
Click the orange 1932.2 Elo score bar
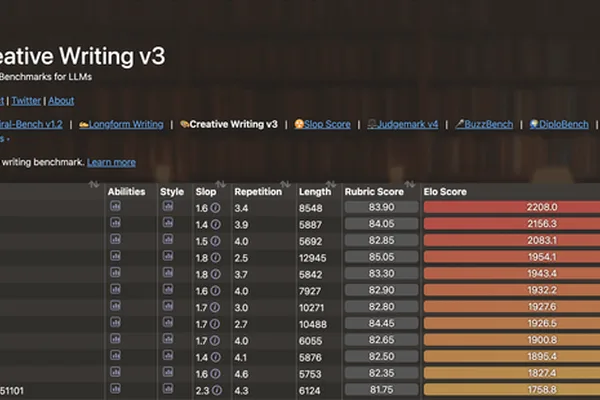coord(512,290)
